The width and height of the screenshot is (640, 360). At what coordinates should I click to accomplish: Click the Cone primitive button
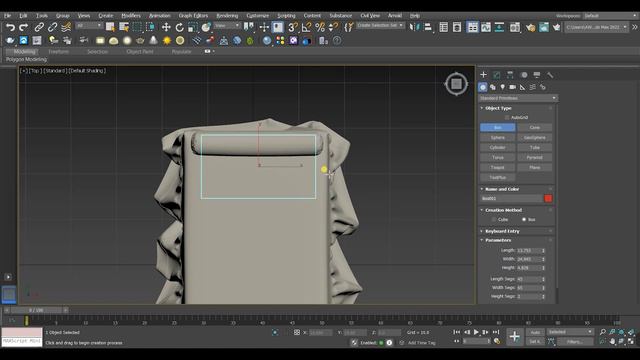[x=535, y=127]
